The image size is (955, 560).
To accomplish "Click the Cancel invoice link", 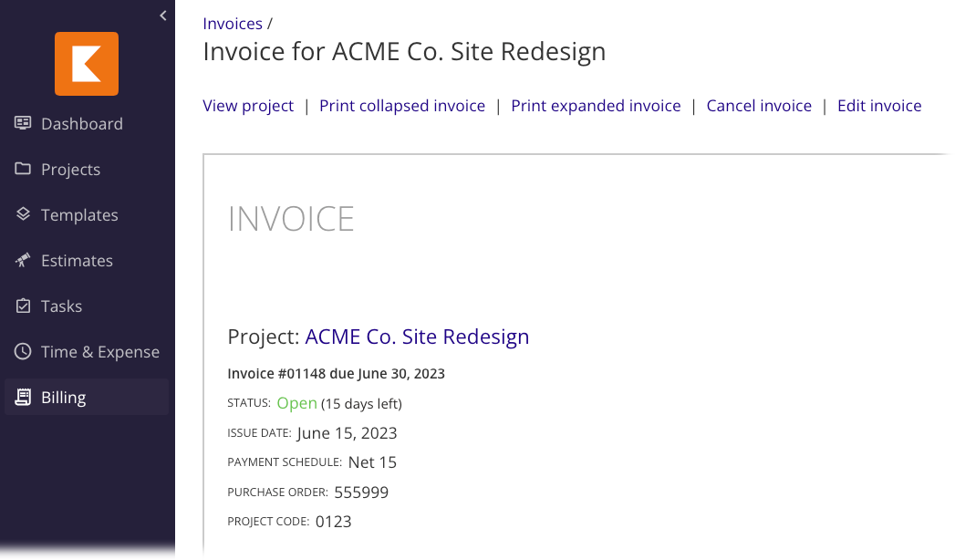I will point(759,106).
